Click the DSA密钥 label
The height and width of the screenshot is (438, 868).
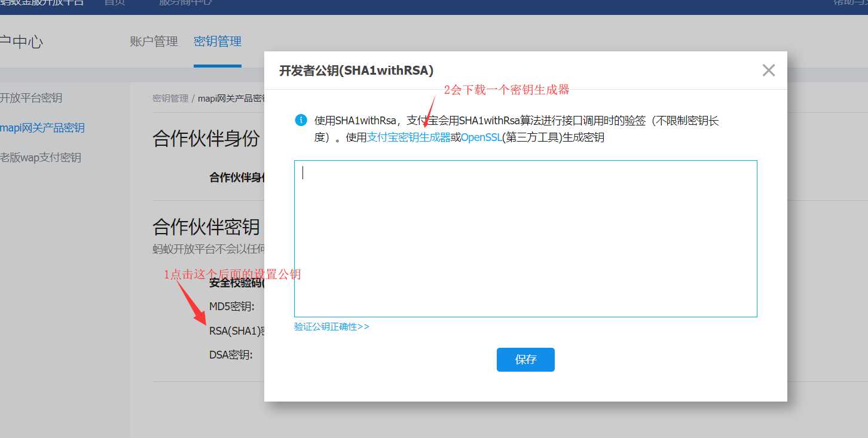(x=231, y=355)
